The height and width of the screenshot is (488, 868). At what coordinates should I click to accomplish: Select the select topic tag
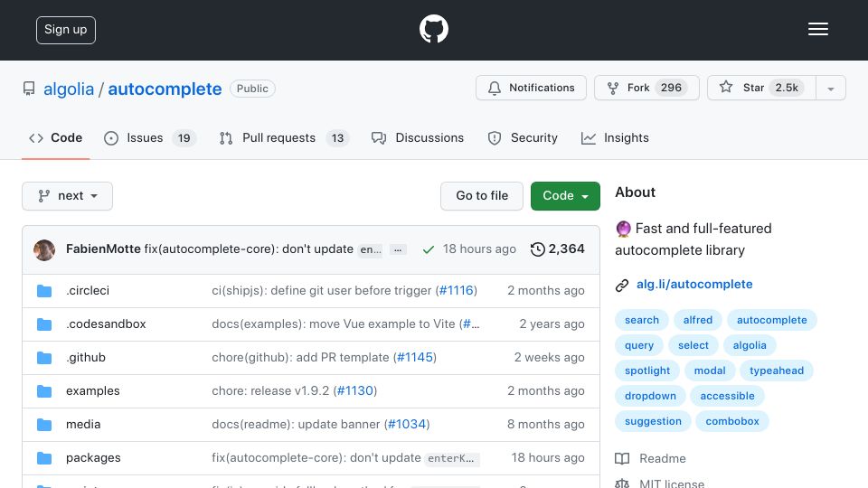click(693, 345)
